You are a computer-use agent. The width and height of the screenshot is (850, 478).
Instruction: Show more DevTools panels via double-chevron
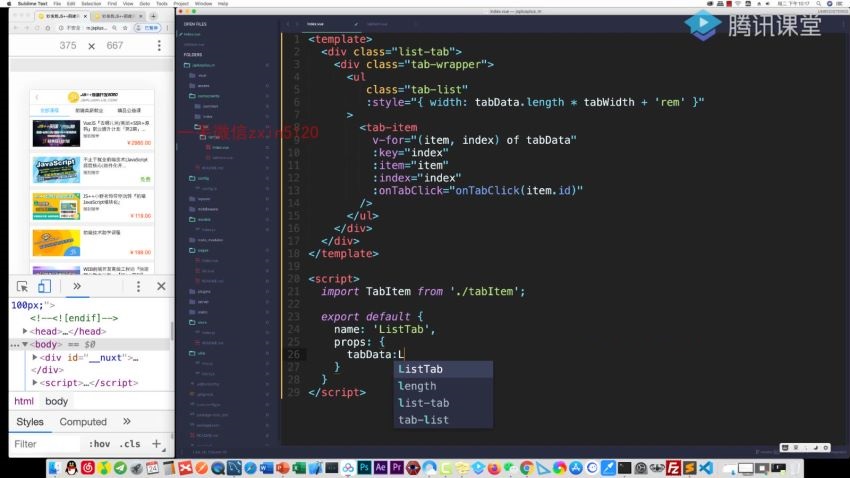[77, 286]
